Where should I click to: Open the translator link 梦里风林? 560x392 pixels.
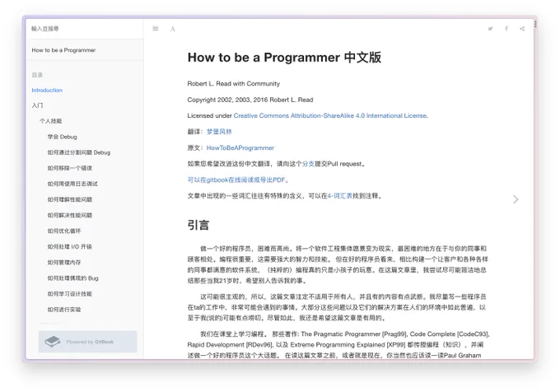[x=219, y=132]
